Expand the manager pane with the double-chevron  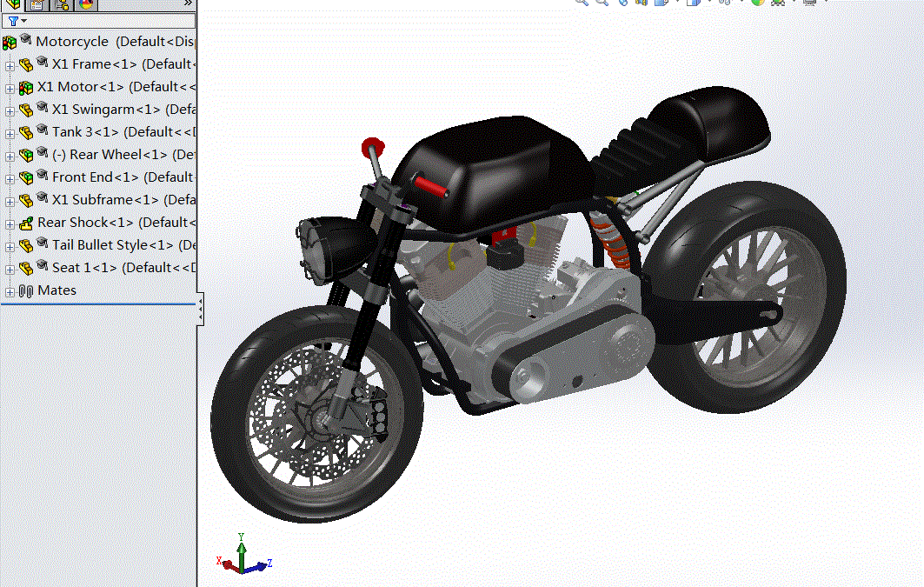click(188, 3)
